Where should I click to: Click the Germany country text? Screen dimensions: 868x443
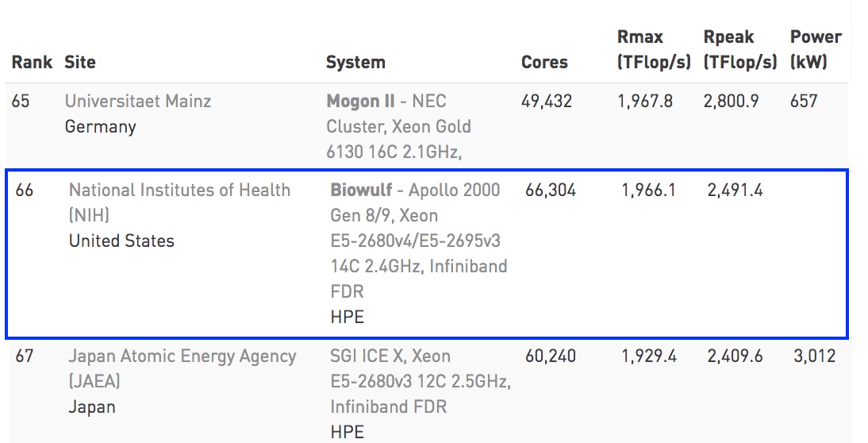click(100, 127)
